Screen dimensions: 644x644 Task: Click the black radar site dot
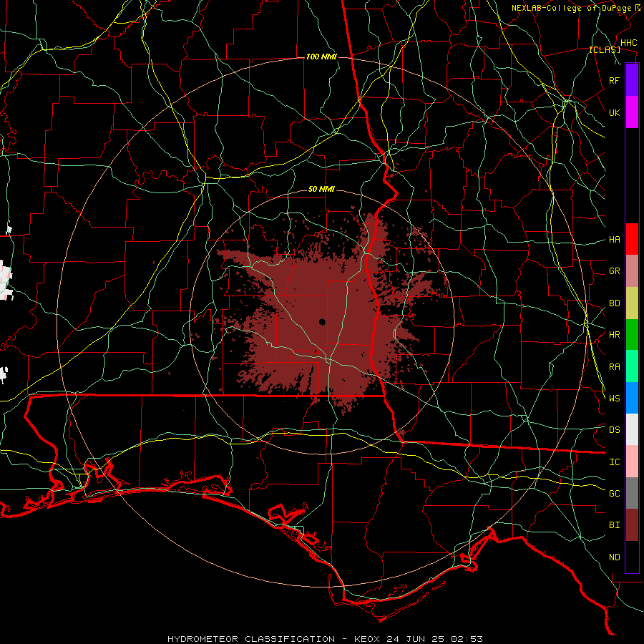click(322, 322)
